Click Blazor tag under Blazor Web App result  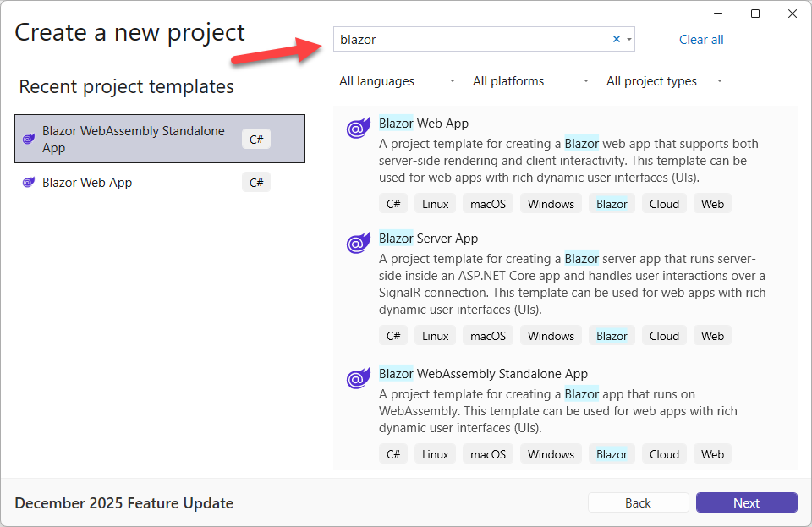[612, 204]
